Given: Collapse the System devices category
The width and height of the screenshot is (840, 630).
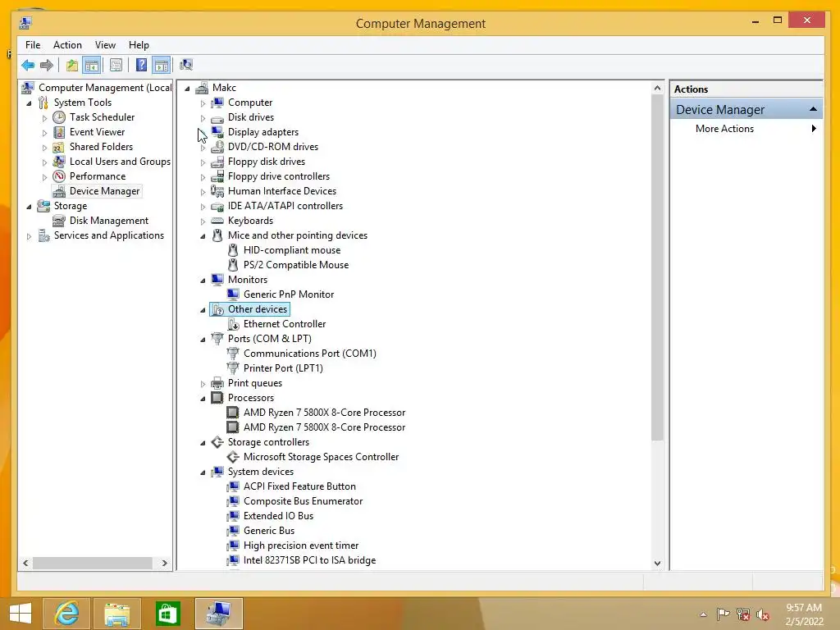Looking at the screenshot, I should [203, 472].
